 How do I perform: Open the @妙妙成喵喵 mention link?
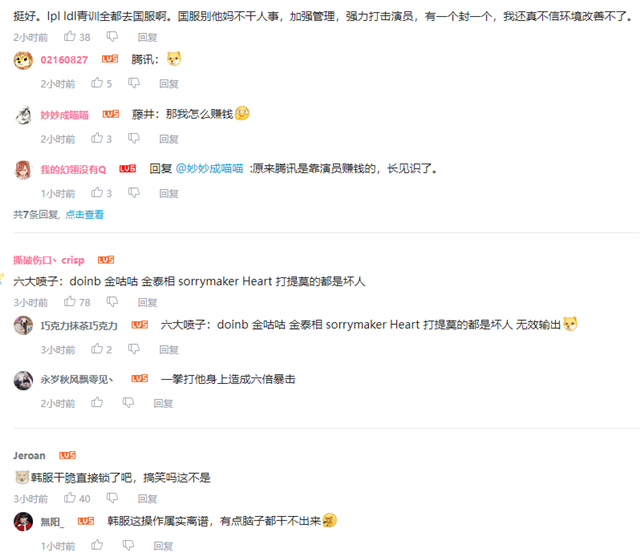point(209,169)
